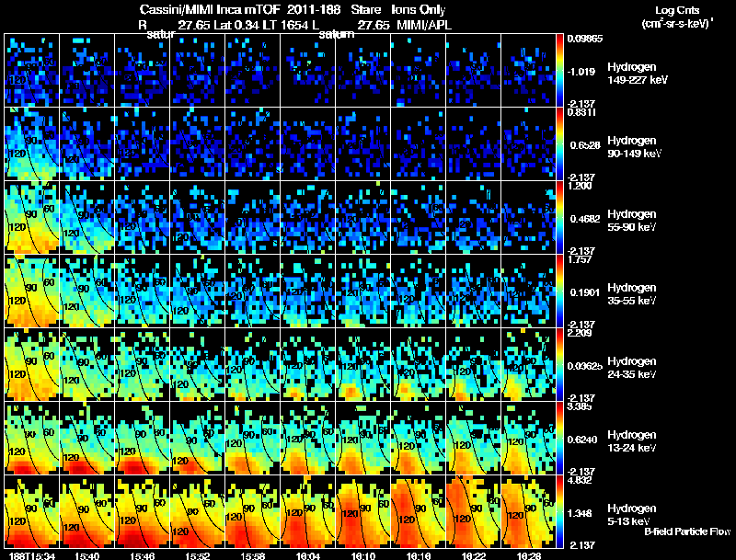736x560 pixels.
Task: Open the 55-90 keV image panel at 15:40
Action: tap(86, 218)
